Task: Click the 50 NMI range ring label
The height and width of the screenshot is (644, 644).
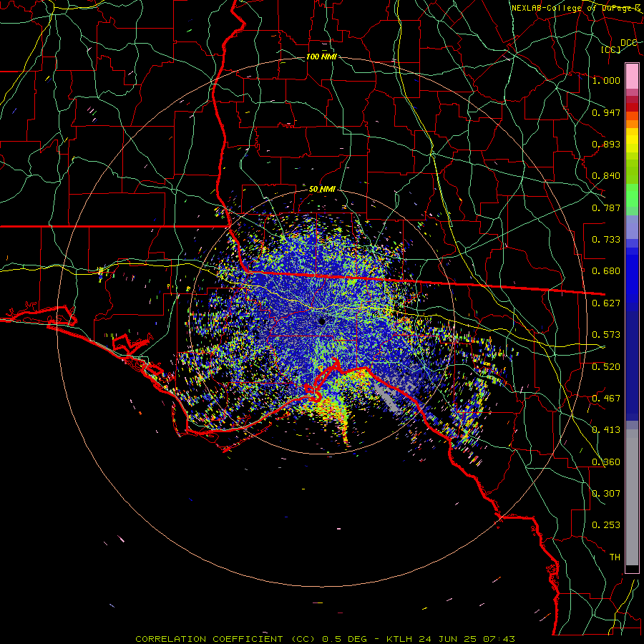Action: (x=322, y=189)
